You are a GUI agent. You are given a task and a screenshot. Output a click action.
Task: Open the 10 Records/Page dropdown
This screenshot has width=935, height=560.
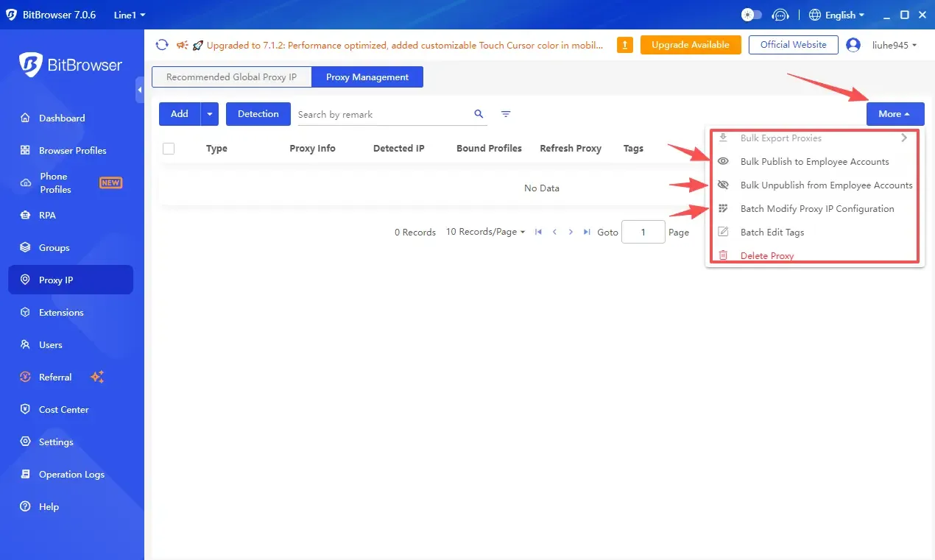pyautogui.click(x=485, y=232)
